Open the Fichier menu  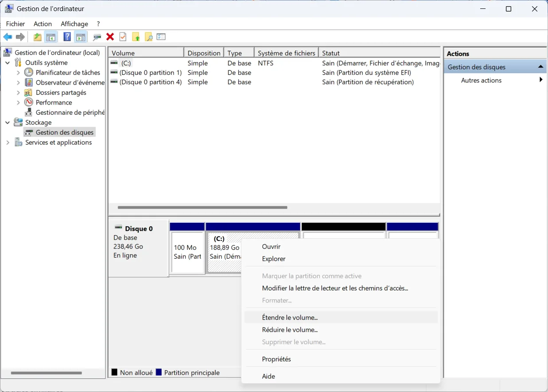16,24
